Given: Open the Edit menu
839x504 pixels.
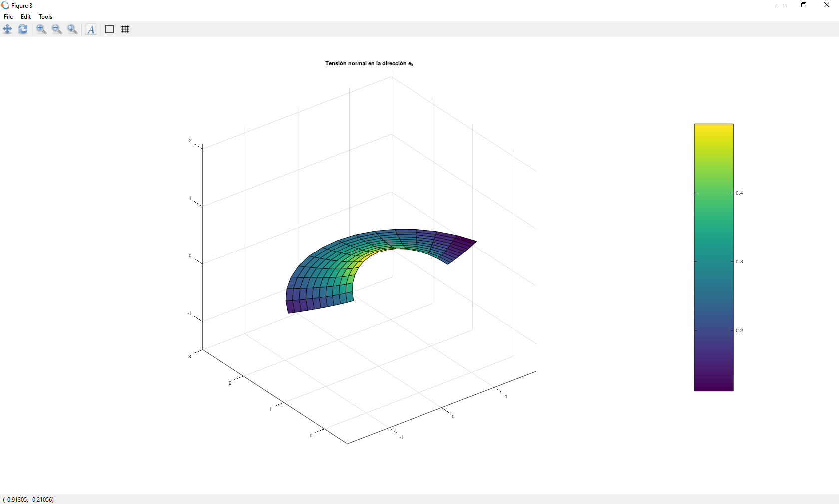Looking at the screenshot, I should [26, 17].
